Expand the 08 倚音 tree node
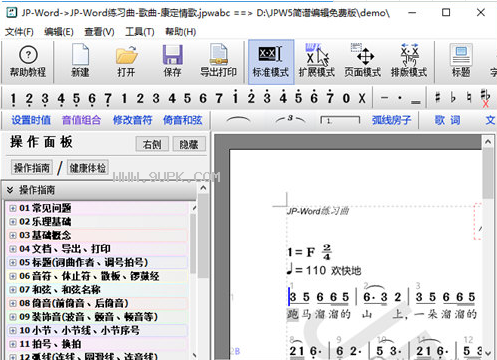This screenshot has height=360, width=497. (x=13, y=304)
